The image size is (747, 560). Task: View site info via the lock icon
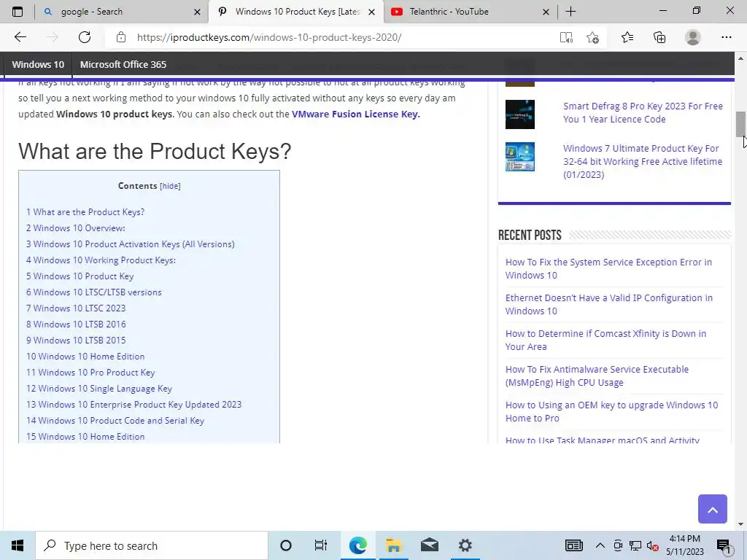coord(121,37)
